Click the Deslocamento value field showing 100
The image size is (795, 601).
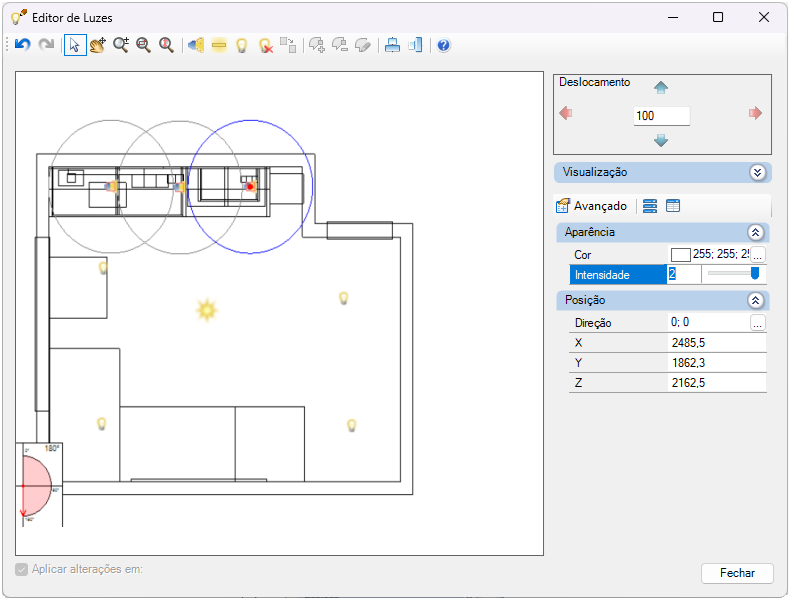(661, 116)
